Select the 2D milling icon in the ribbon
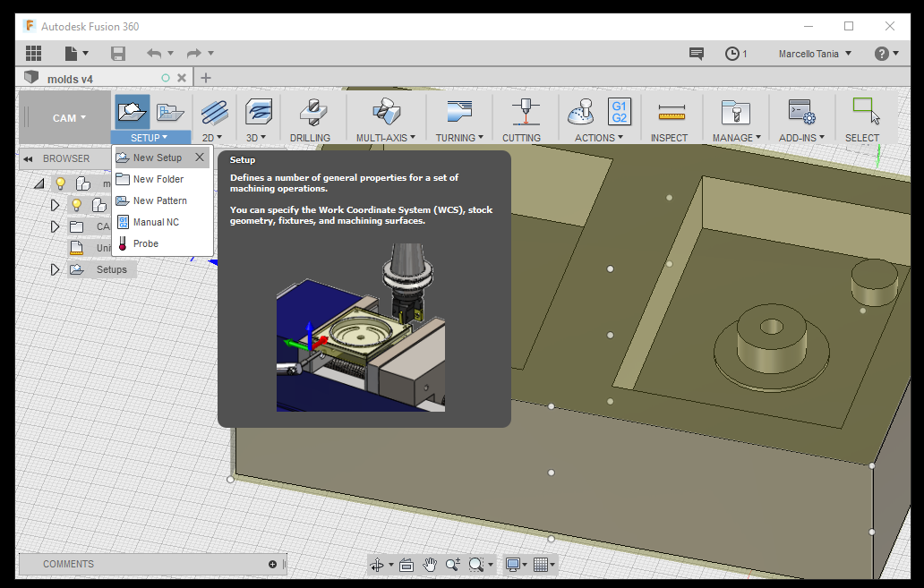This screenshot has height=588, width=924. click(x=214, y=112)
